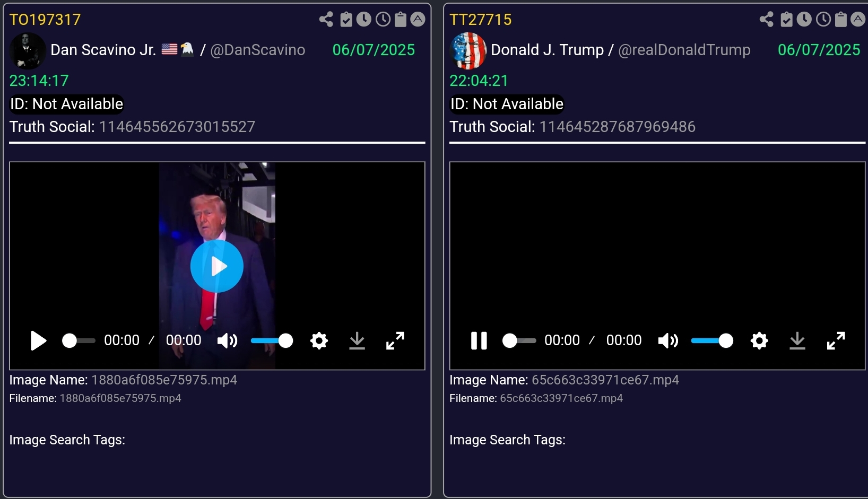Click the plain clipboard icon on post TO197317
Viewport: 868px width, 499px height.
tap(401, 20)
